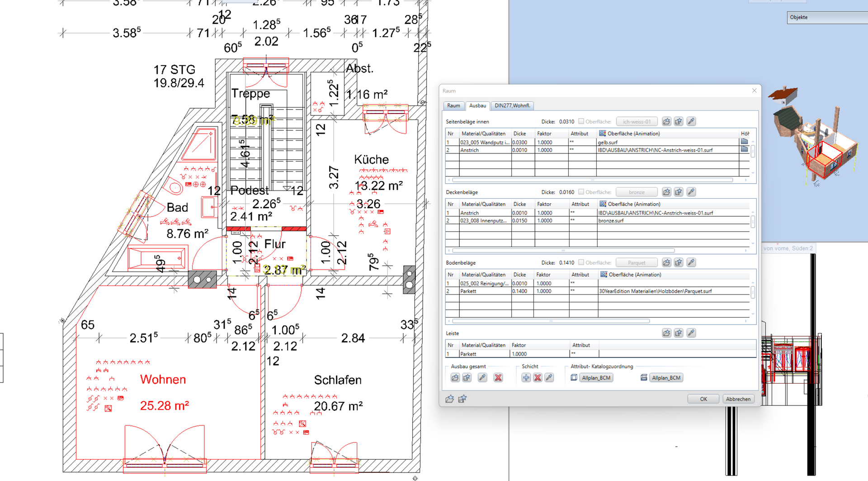The width and height of the screenshot is (868, 481).
Task: Open folder icon in gelb.surf row
Action: click(745, 142)
